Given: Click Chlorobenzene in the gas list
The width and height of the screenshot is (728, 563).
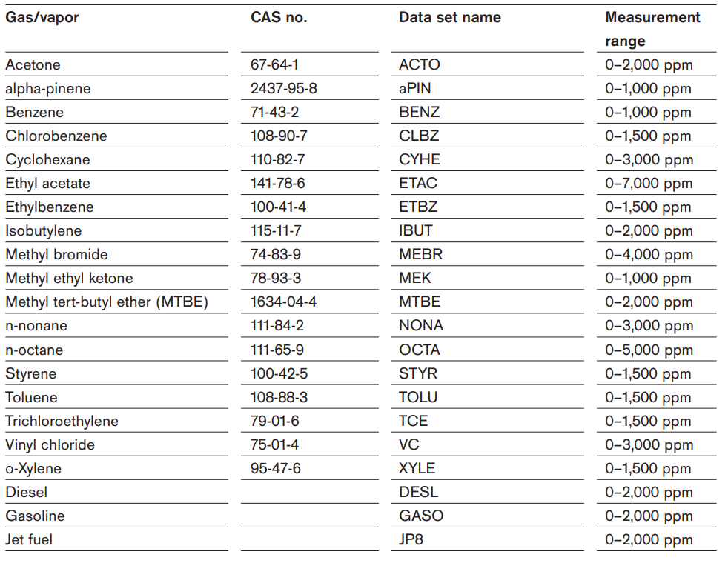Looking at the screenshot, I should coord(56,136).
